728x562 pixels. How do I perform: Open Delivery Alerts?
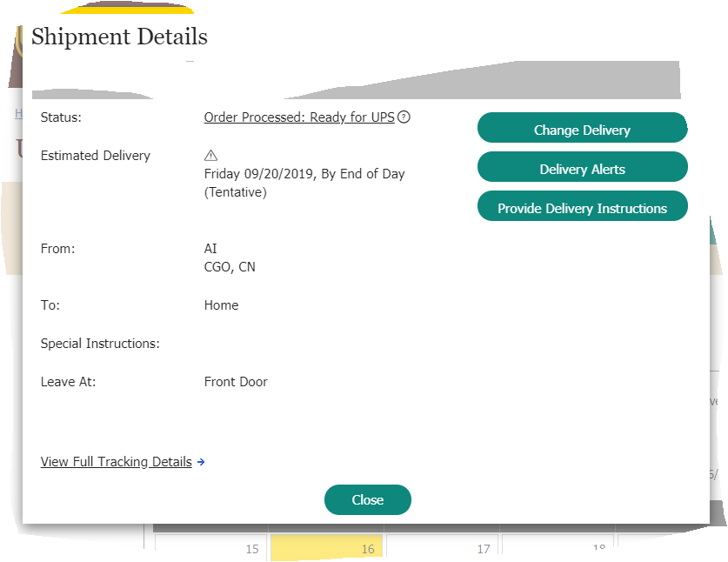tap(582, 167)
